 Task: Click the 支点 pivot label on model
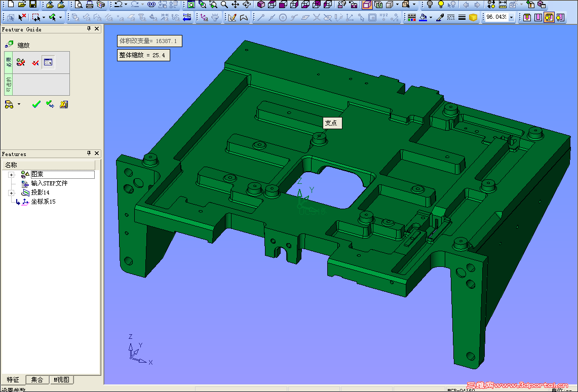tap(332, 123)
